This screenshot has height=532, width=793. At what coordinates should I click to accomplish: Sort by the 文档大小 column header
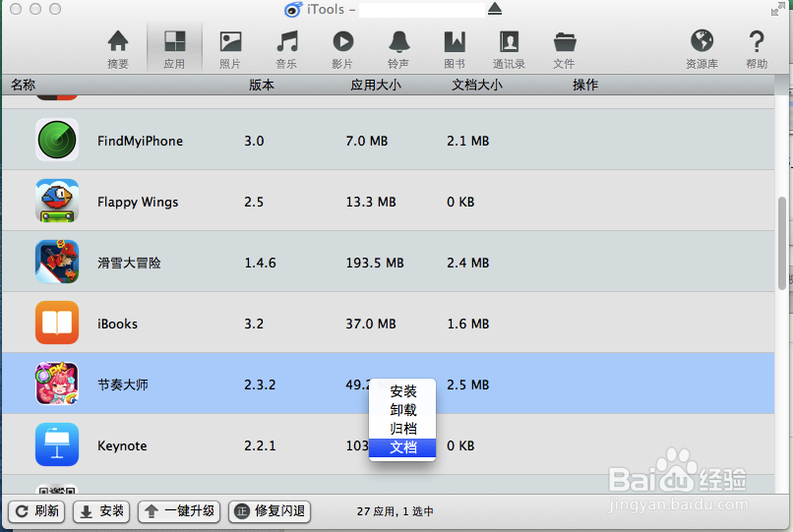(477, 85)
